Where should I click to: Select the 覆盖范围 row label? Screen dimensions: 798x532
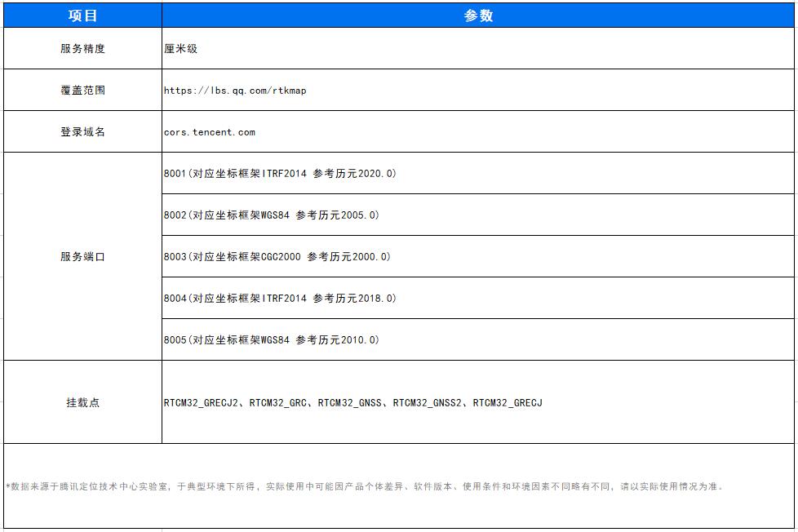click(x=82, y=91)
